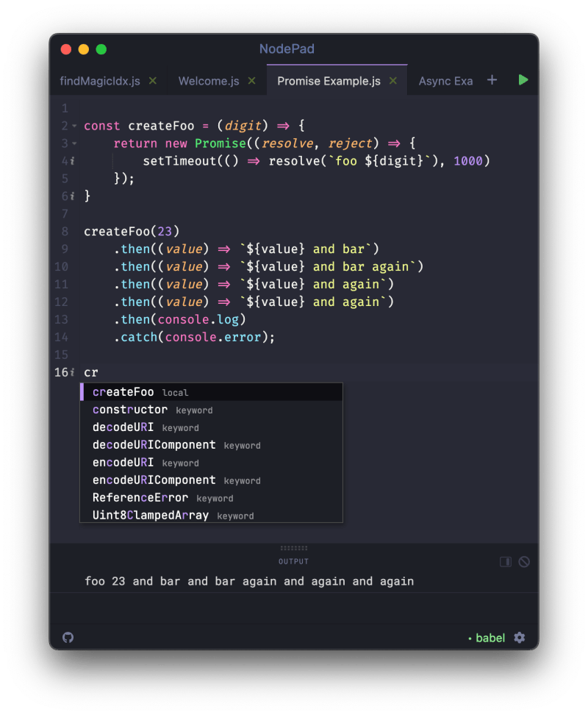
Task: Toggle the output split-panel layout icon
Action: coord(505,561)
